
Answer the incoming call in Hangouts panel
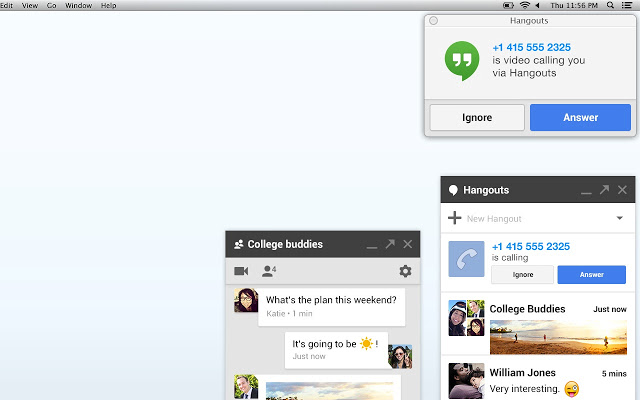coord(591,275)
